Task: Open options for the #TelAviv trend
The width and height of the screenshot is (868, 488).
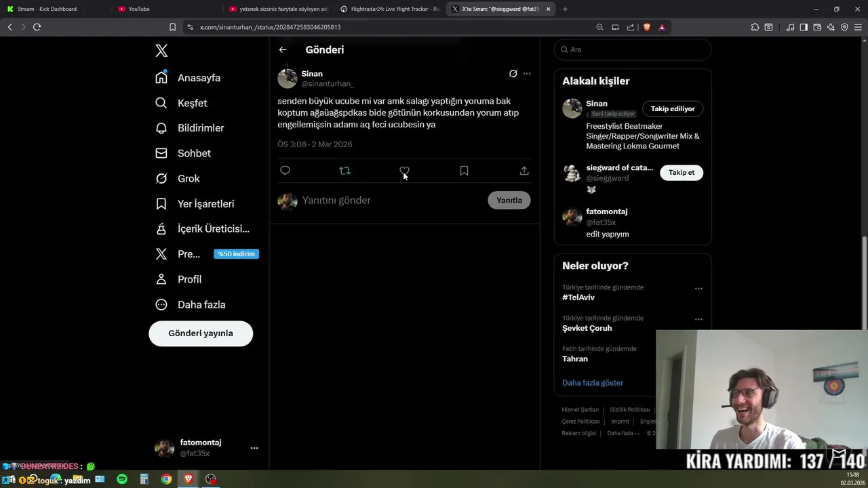Action: click(698, 289)
